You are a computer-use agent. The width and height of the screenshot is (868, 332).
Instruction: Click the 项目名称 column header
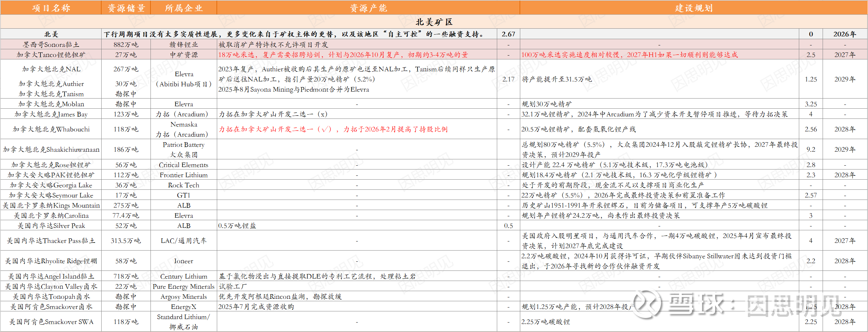tap(51, 8)
